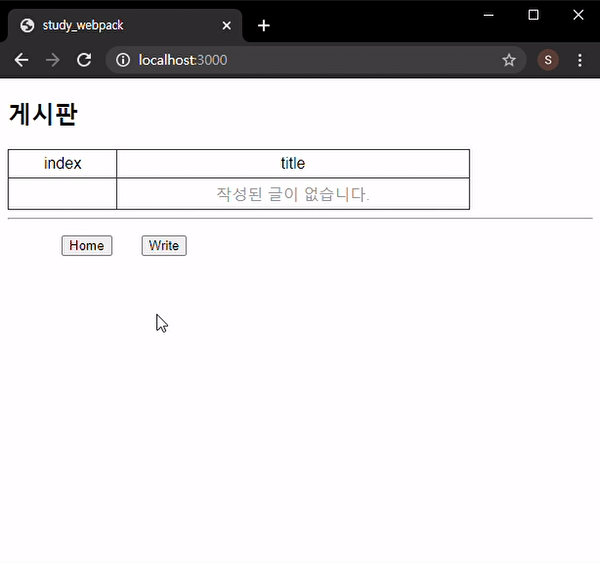
Task: Open a new browser tab
Action: point(264,26)
